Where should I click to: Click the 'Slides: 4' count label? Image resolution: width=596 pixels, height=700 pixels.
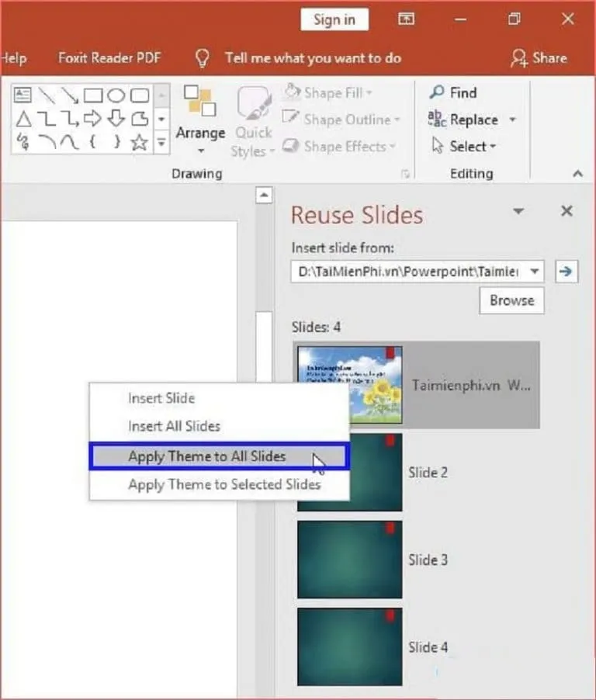[316, 327]
